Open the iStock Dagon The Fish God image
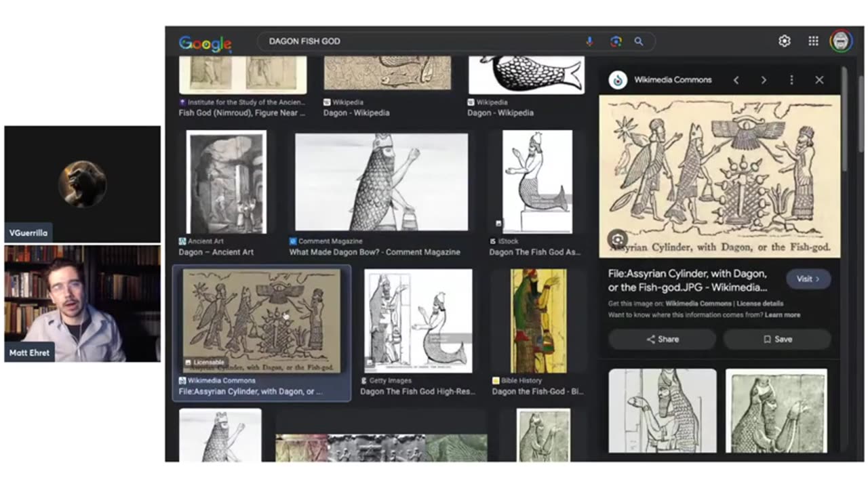 (537, 182)
